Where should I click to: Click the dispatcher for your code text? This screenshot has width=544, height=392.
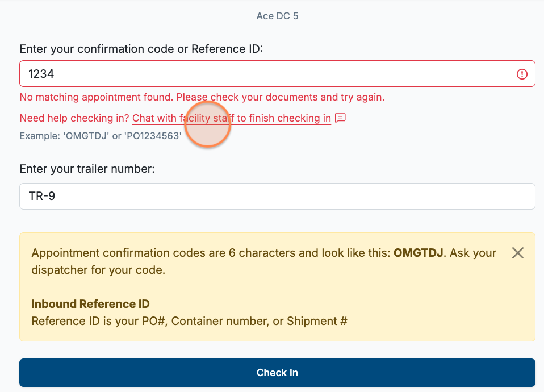(98, 270)
